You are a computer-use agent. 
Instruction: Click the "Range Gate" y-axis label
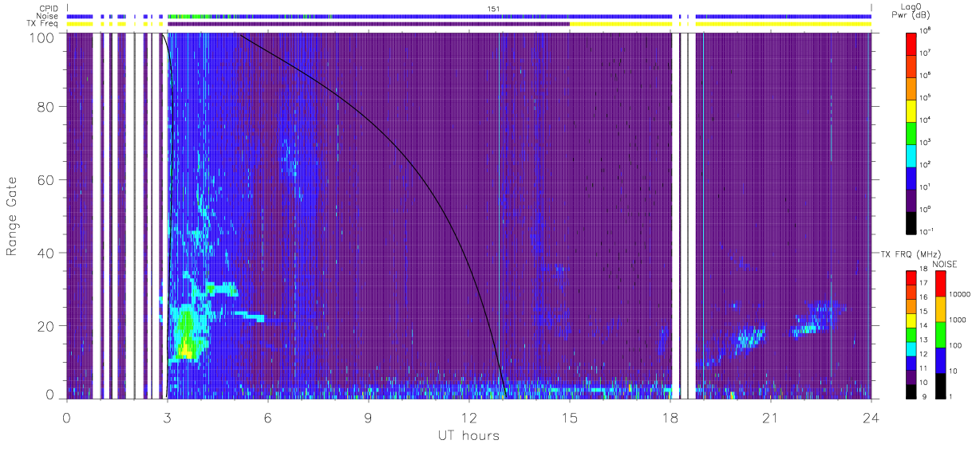pos(13,217)
